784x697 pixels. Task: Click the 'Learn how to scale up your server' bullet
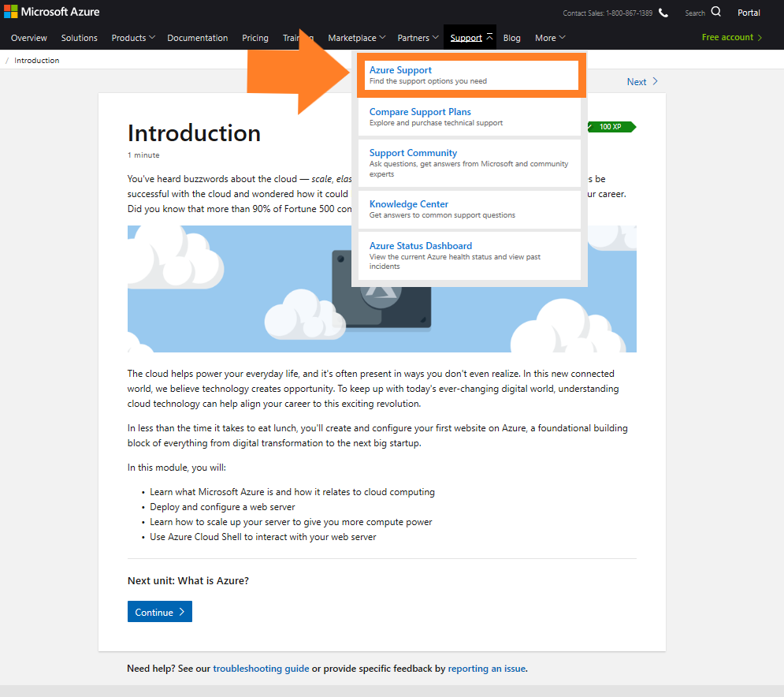point(291,522)
